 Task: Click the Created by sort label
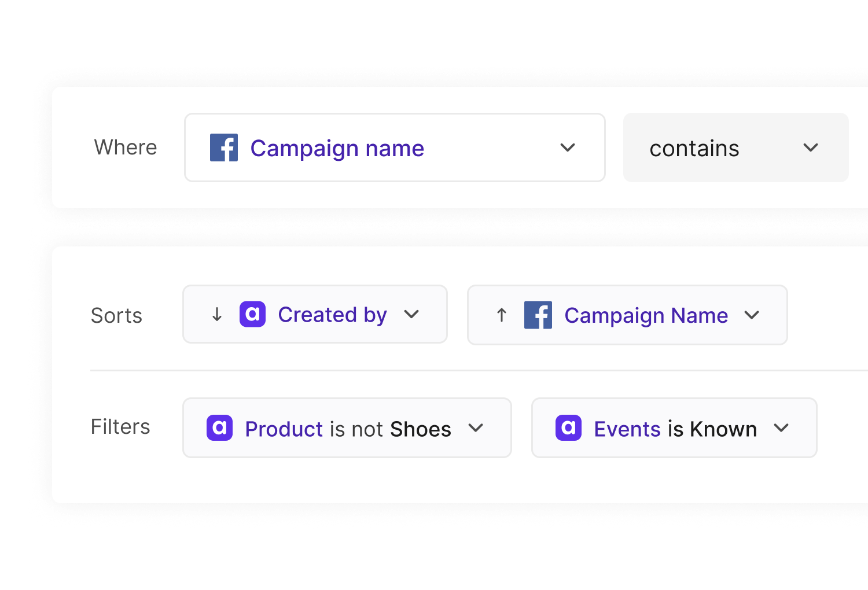click(332, 315)
